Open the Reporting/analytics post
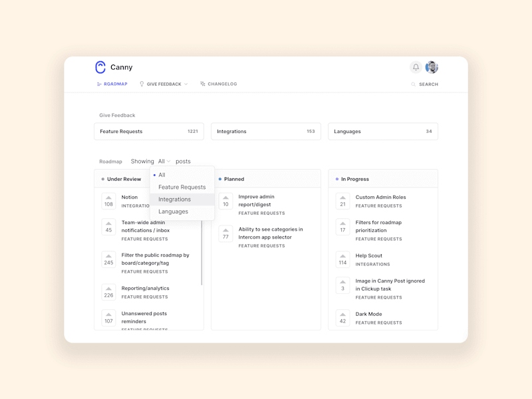The width and height of the screenshot is (532, 399). (x=145, y=288)
